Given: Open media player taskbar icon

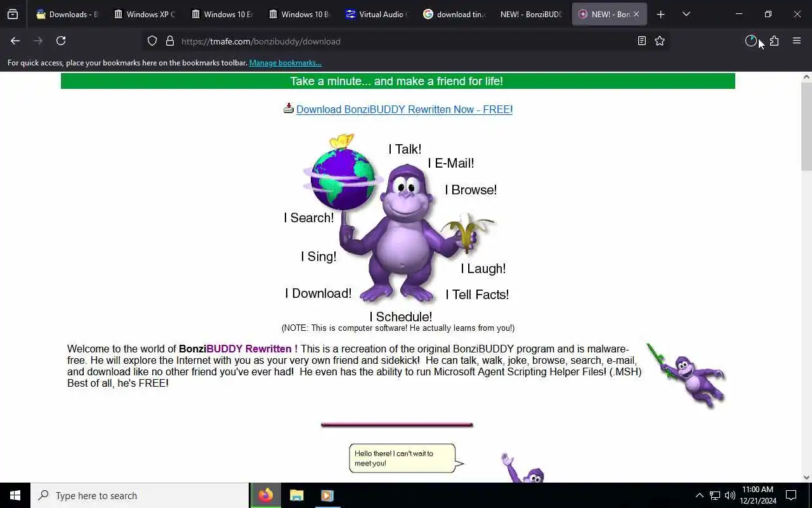Looking at the screenshot, I should (327, 495).
